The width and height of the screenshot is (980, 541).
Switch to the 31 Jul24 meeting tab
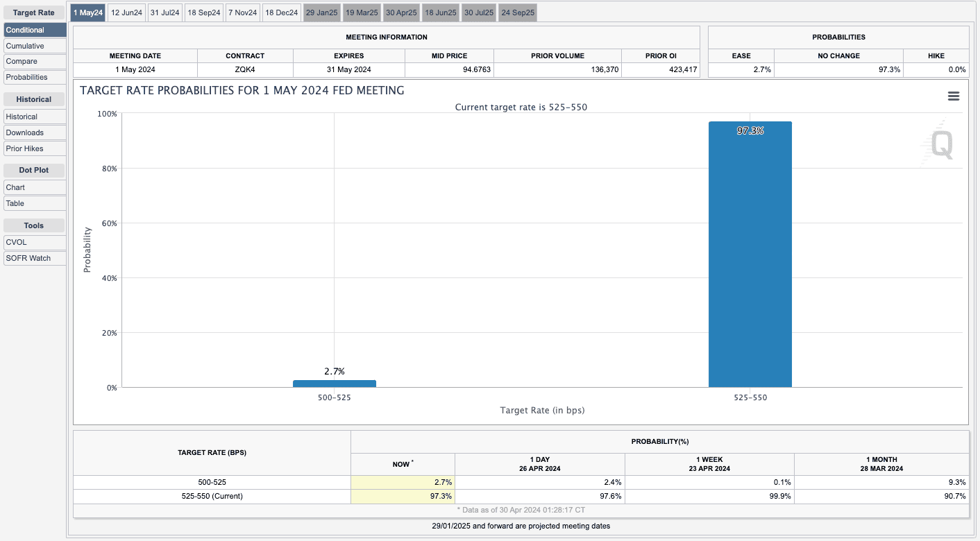point(165,12)
